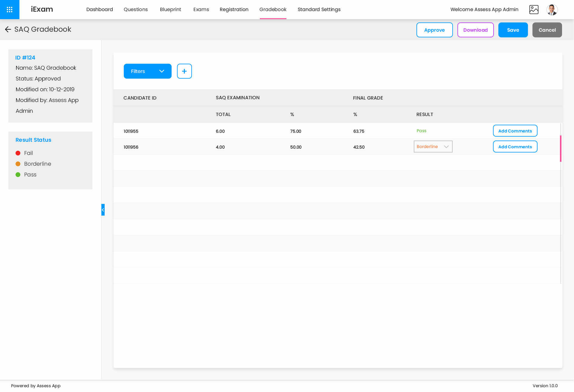The image size is (574, 392).
Task: Open the apps grid menu icon
Action: pyautogui.click(x=10, y=10)
